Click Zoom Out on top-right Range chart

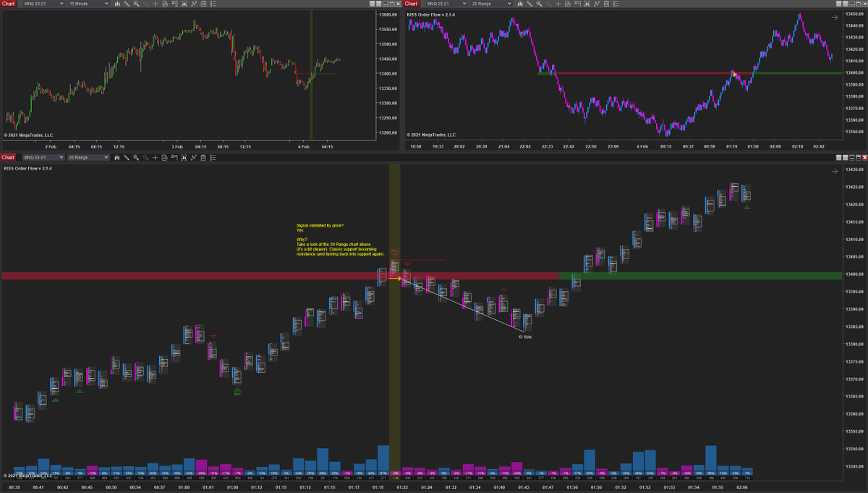(x=549, y=4)
